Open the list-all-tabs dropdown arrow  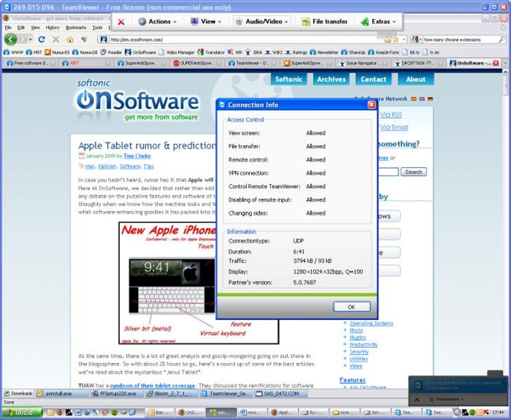505,63
